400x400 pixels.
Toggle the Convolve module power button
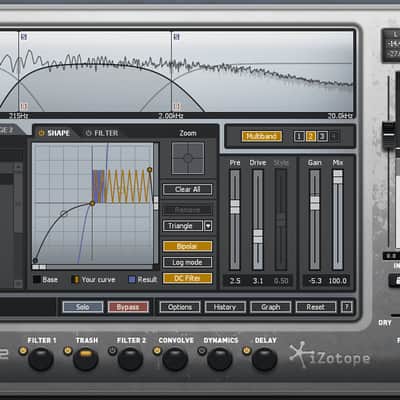[x=157, y=351]
